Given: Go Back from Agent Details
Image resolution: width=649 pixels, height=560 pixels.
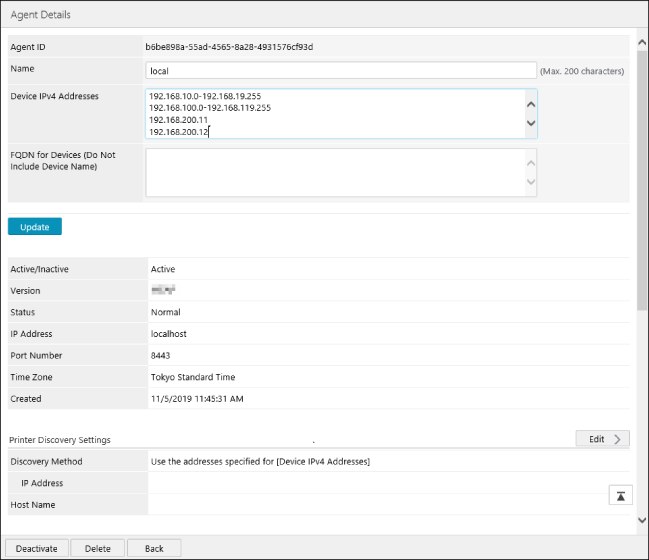Looking at the screenshot, I should (x=154, y=548).
